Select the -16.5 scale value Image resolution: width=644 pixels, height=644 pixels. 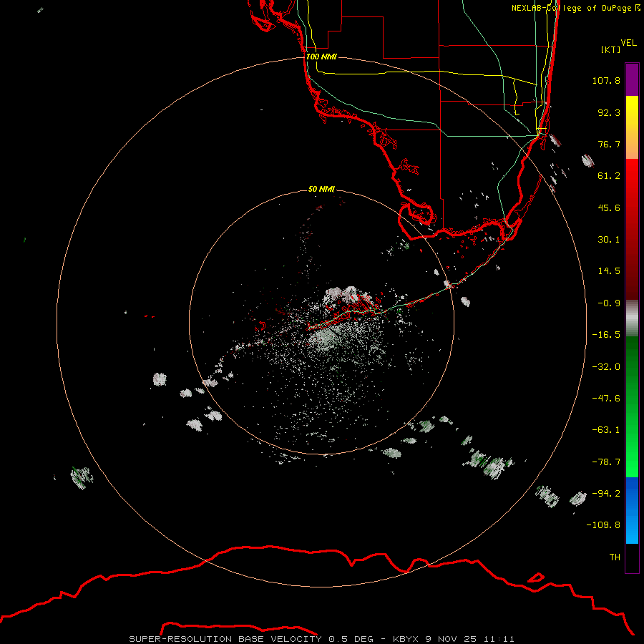[x=606, y=335]
